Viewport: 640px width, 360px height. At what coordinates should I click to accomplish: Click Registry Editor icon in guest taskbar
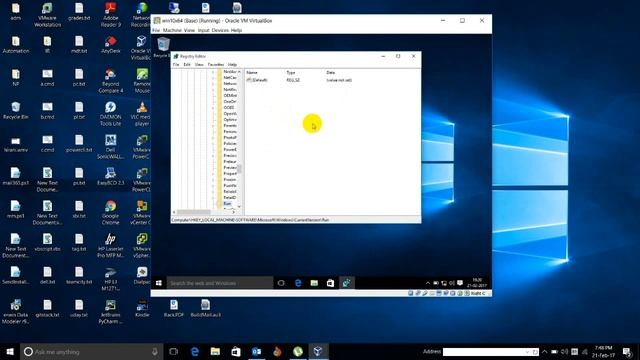pos(346,283)
